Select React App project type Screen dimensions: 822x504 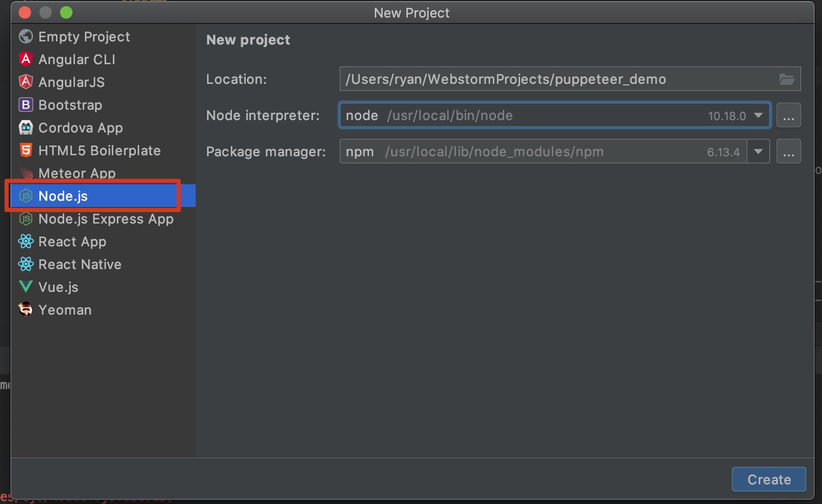click(x=103, y=242)
